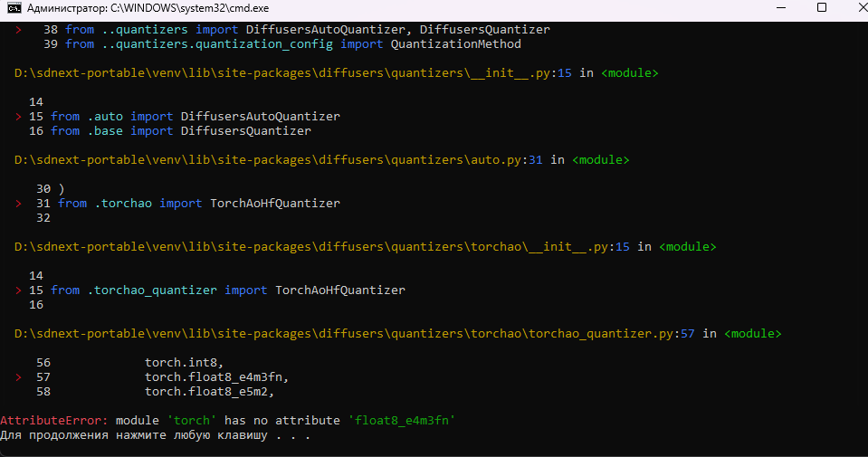Image resolution: width=868 pixels, height=457 pixels.
Task: Click the quantizers\auto.py:31 file path
Action: click(x=279, y=160)
